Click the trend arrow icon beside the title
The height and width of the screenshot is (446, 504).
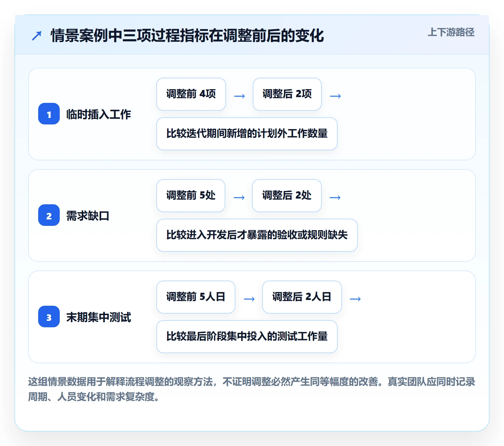(x=37, y=36)
